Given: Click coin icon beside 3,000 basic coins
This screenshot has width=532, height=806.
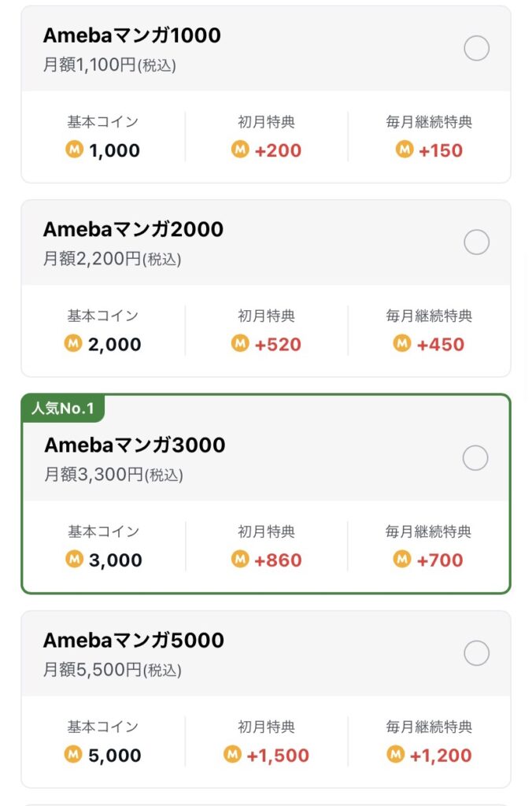Looking at the screenshot, I should coord(75,560).
